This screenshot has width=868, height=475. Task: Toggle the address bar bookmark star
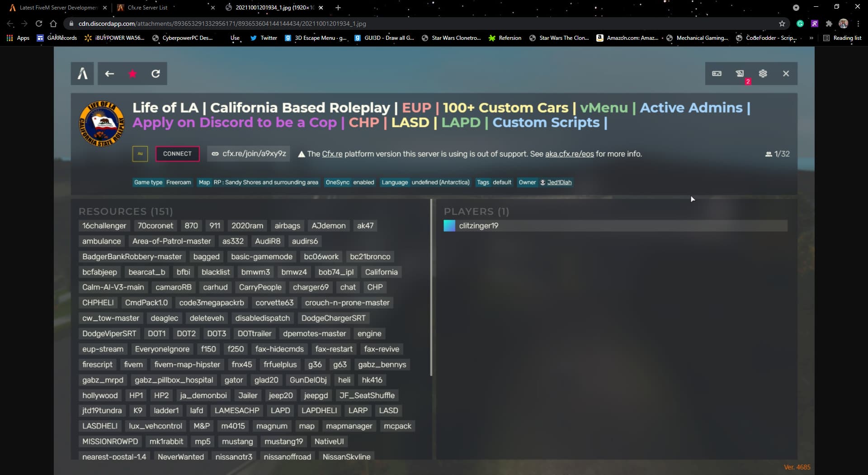(781, 24)
